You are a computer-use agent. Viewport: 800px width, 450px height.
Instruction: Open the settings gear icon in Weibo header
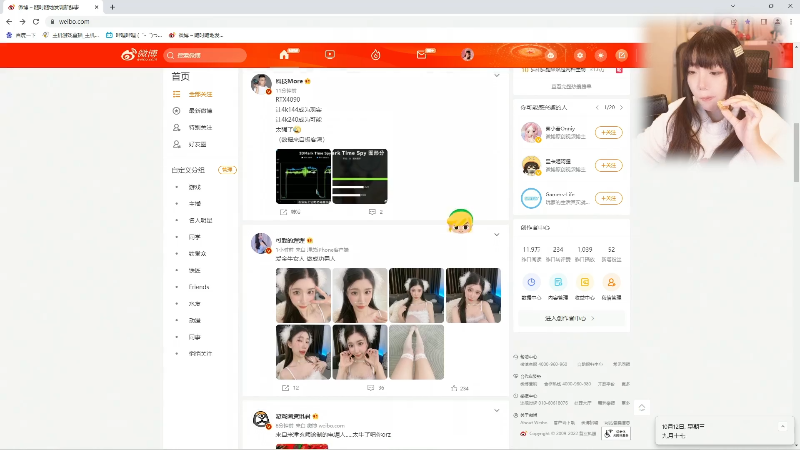(580, 55)
